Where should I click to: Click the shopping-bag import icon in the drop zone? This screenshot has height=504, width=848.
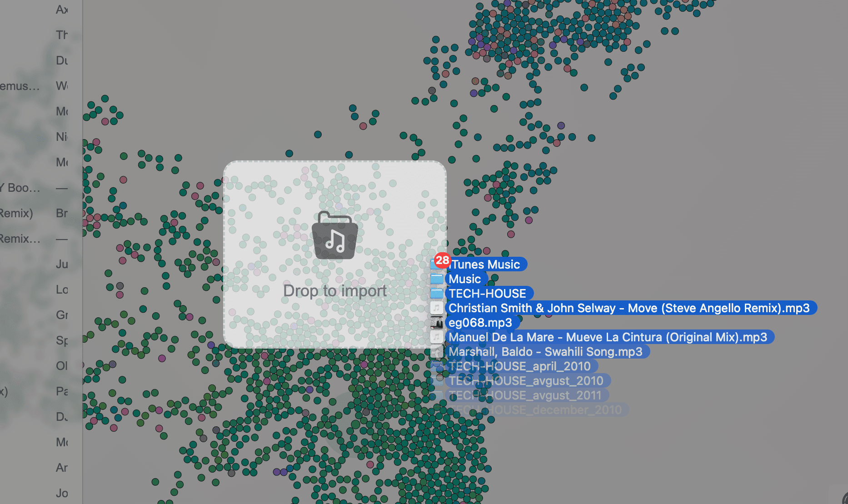(x=335, y=236)
